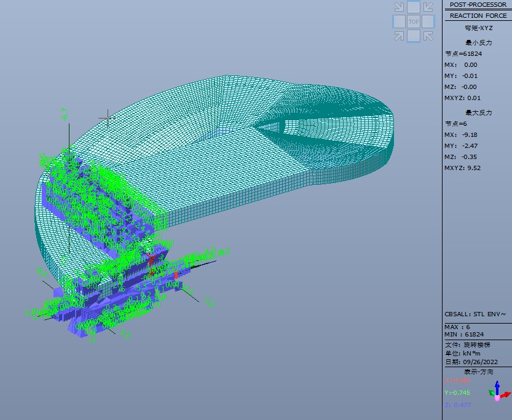Click the MZ: -0.35 value
This screenshot has height=420, width=512.
(x=460, y=157)
